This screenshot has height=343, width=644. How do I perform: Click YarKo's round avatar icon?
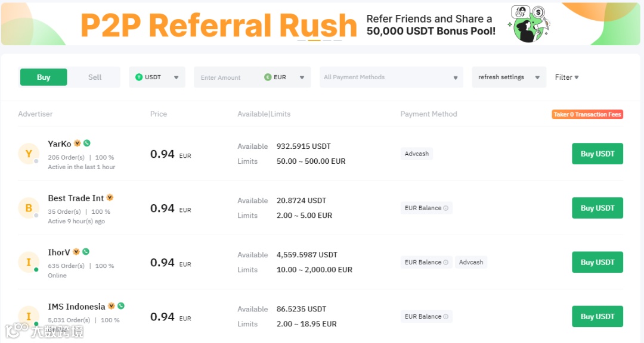tap(29, 154)
